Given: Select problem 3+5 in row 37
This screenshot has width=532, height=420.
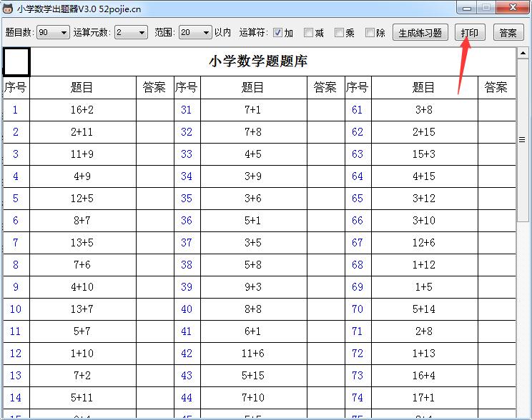Looking at the screenshot, I should [253, 243].
